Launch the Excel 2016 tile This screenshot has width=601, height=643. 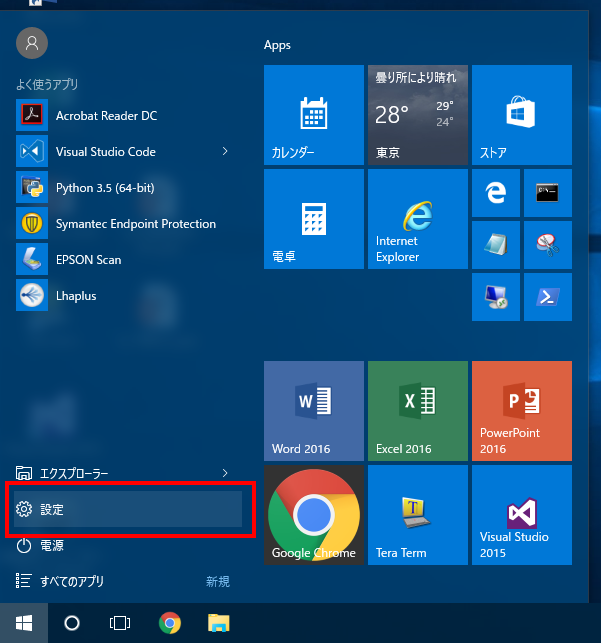418,411
